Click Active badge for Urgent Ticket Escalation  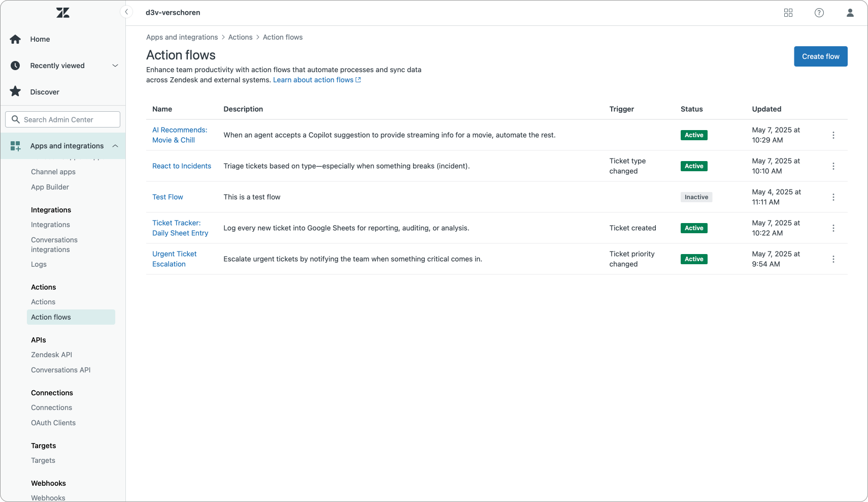point(694,259)
